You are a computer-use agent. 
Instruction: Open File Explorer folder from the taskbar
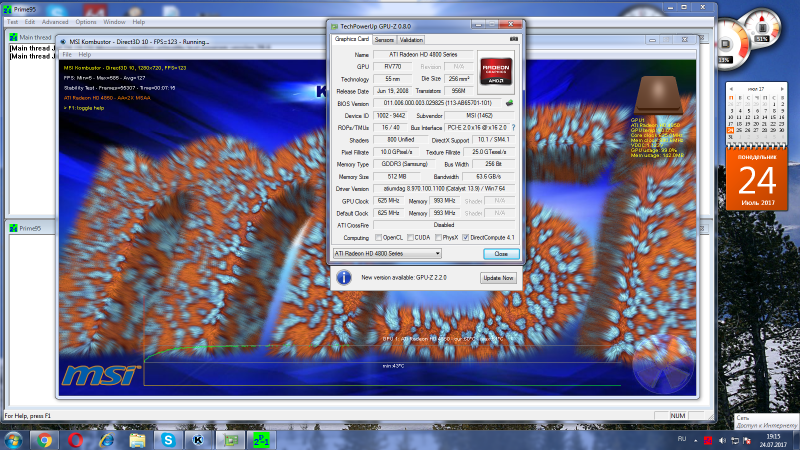137,440
